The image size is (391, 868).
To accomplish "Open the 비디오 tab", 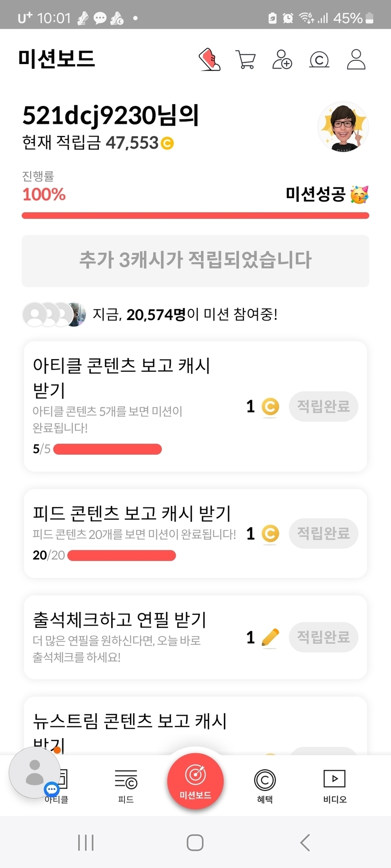I will point(334,786).
